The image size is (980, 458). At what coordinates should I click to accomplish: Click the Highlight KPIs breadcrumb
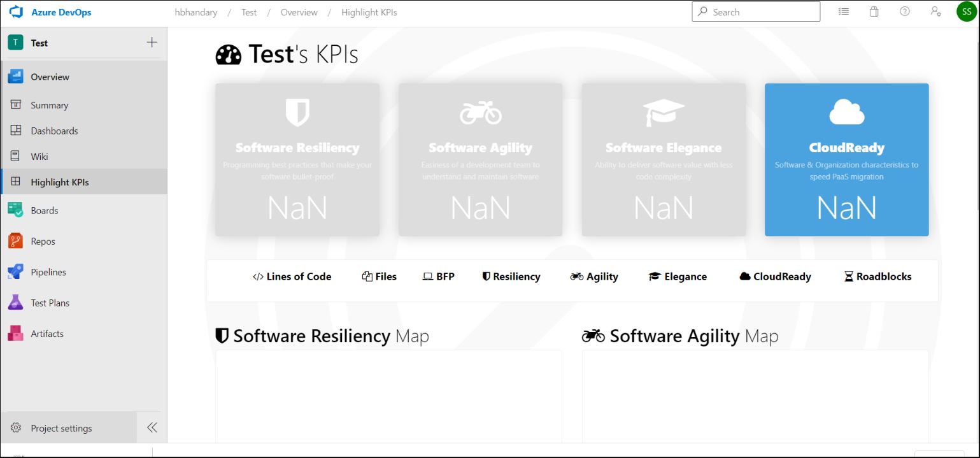[x=369, y=12]
